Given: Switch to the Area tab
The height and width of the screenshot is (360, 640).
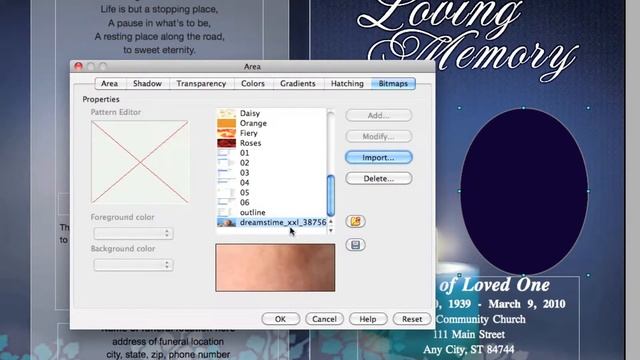Looking at the screenshot, I should [109, 84].
